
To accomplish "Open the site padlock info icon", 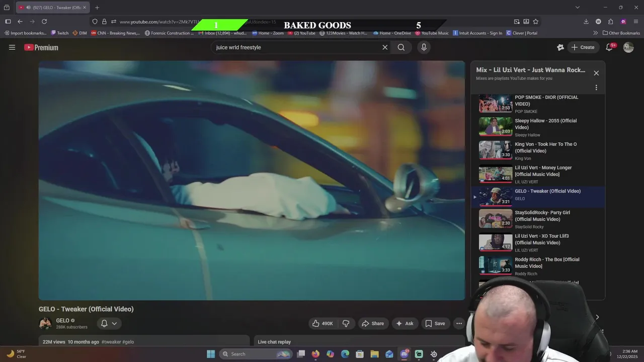I will (104, 22).
